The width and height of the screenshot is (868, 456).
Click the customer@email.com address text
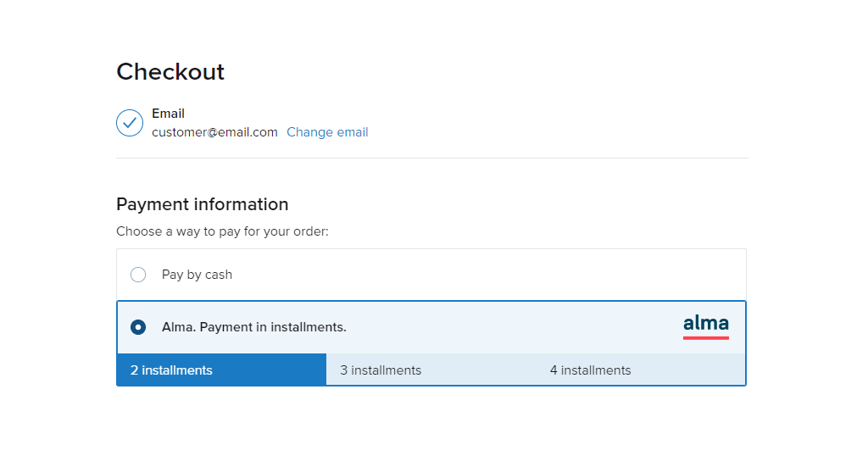pyautogui.click(x=214, y=132)
